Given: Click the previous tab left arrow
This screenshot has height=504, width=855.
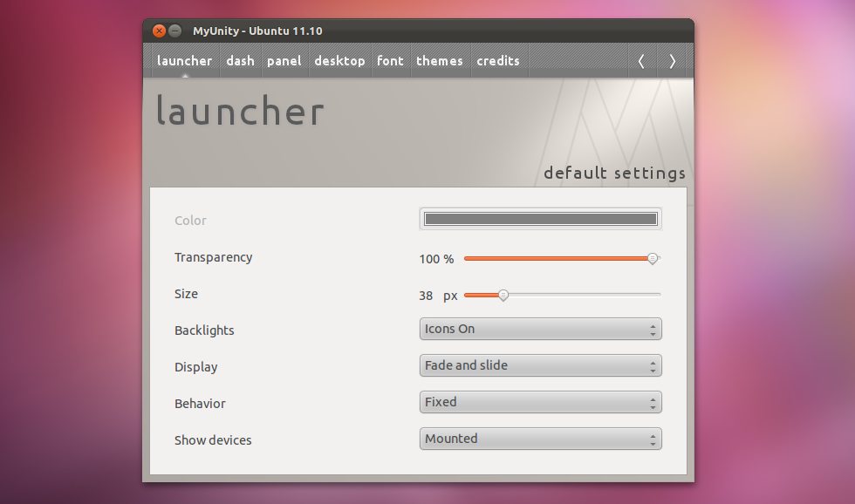Looking at the screenshot, I should point(641,61).
